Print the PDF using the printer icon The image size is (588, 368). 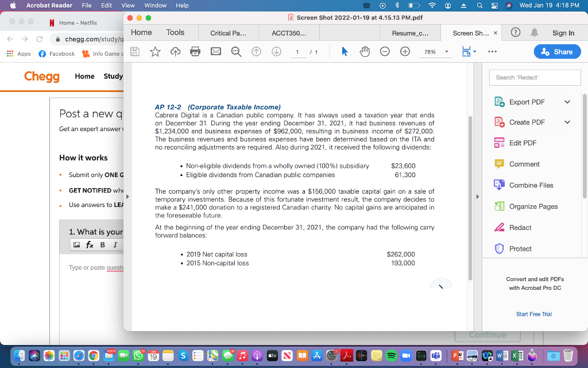[x=195, y=51]
